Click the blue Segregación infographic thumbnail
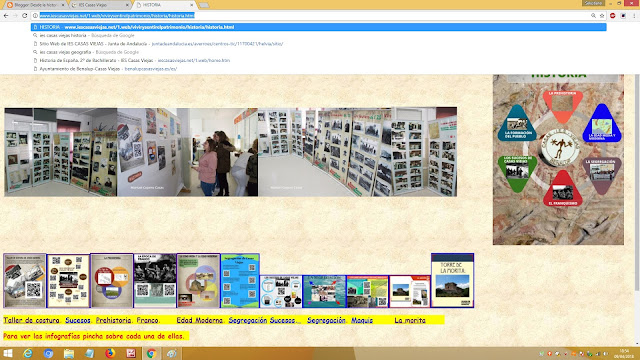Viewport: 640px width, 360px height. point(240,280)
